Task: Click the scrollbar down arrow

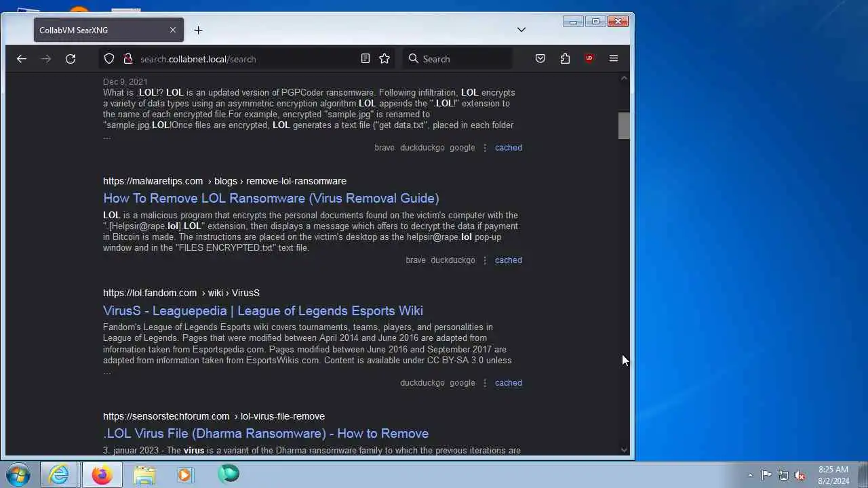Action: pyautogui.click(x=624, y=450)
